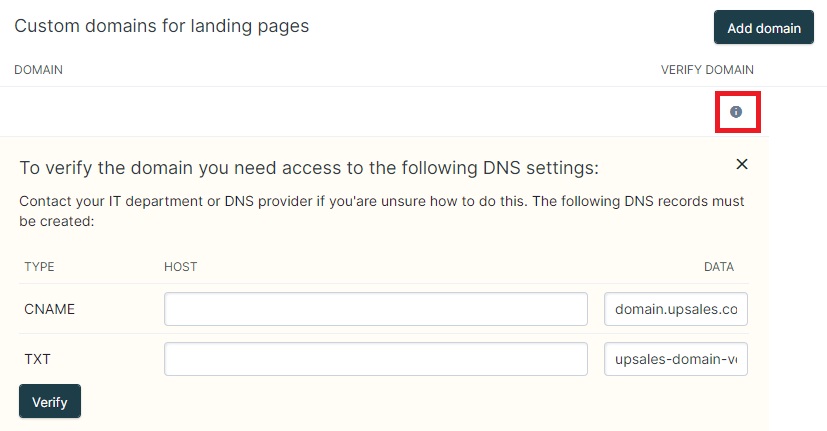Focus the CNAME host input field
The height and width of the screenshot is (431, 827).
(x=376, y=309)
